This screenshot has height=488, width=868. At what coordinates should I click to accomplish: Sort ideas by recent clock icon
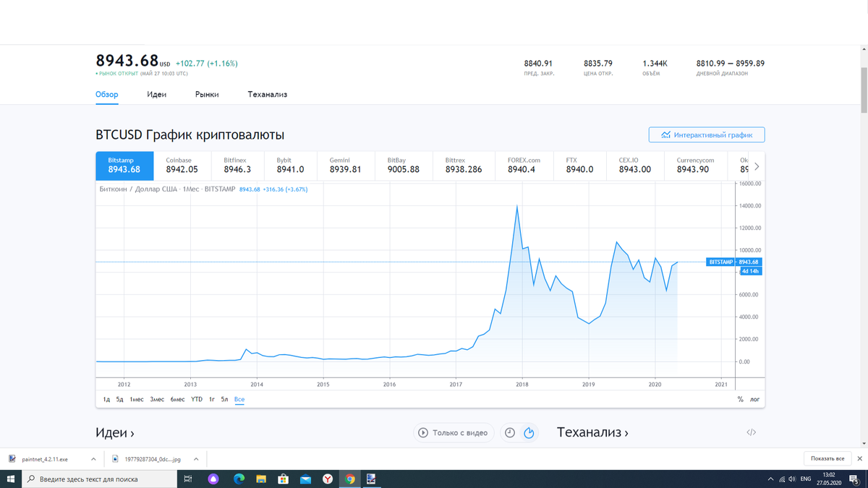[x=510, y=432]
